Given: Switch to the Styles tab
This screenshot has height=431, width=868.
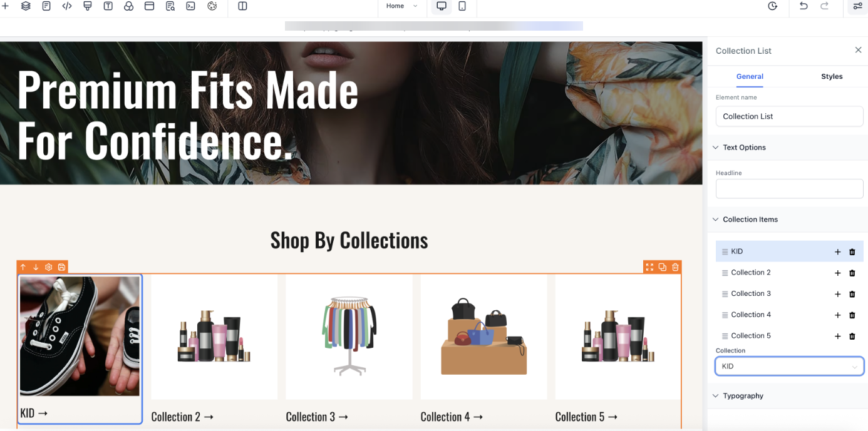Looking at the screenshot, I should [x=832, y=76].
